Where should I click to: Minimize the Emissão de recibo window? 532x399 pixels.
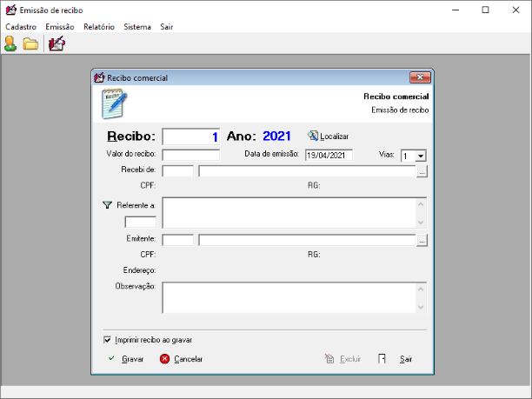coord(456,10)
